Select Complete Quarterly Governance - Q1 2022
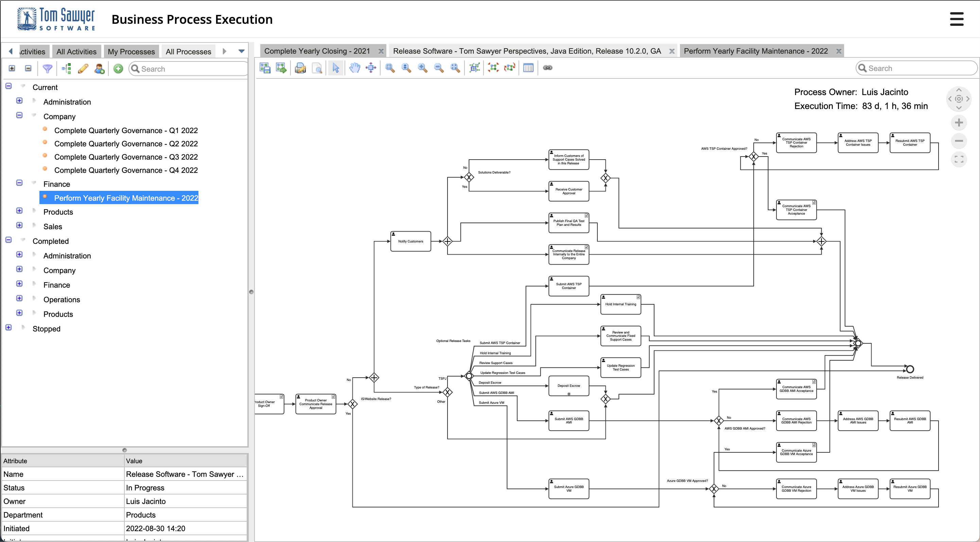 coord(126,131)
